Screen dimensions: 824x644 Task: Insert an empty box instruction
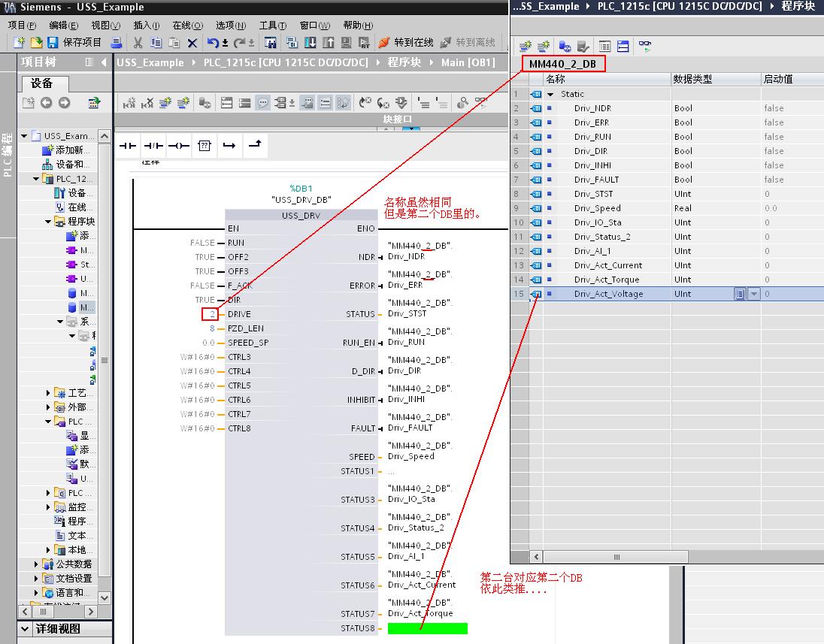point(204,146)
